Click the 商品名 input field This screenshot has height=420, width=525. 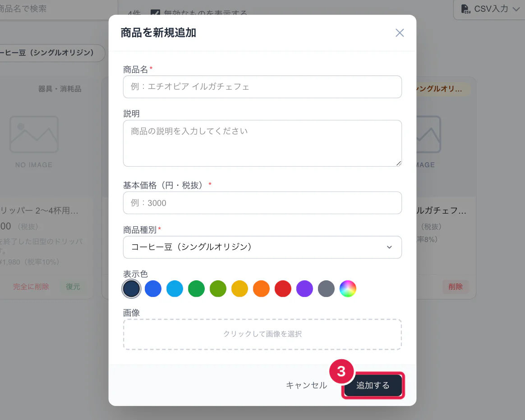[x=262, y=87]
